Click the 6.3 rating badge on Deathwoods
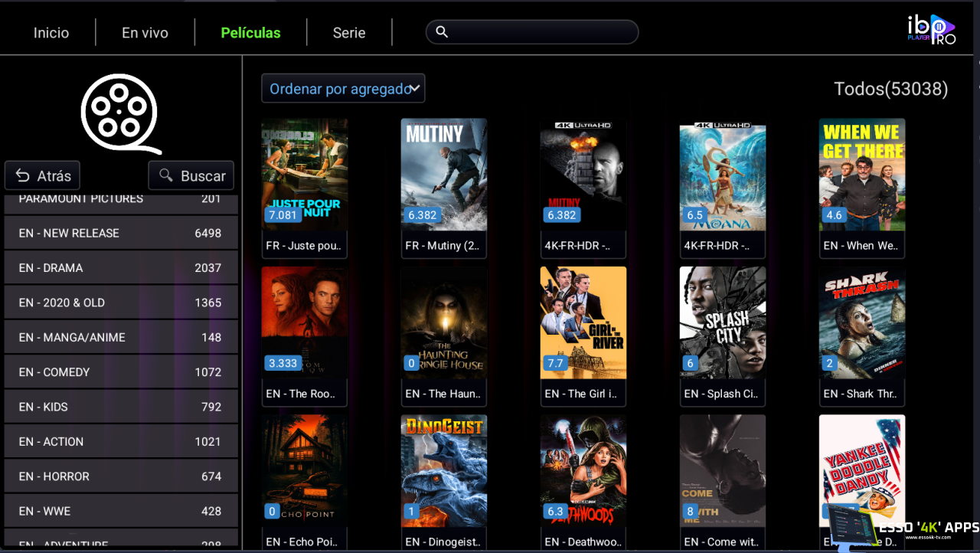The image size is (980, 553). click(556, 512)
